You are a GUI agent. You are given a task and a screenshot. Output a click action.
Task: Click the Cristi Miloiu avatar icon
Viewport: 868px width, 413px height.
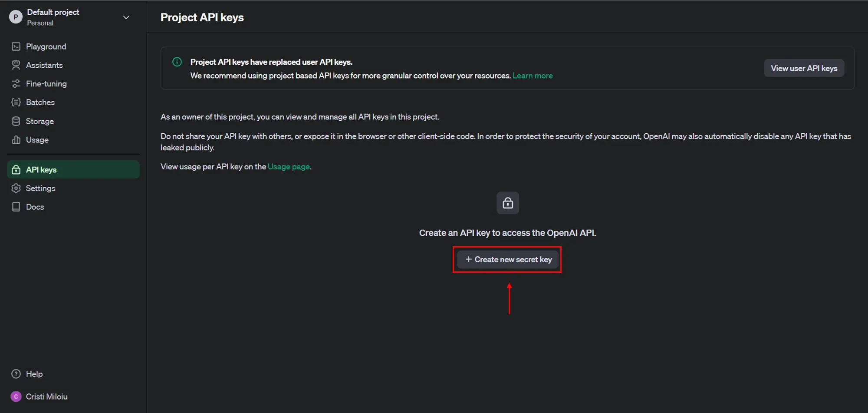[x=16, y=396]
